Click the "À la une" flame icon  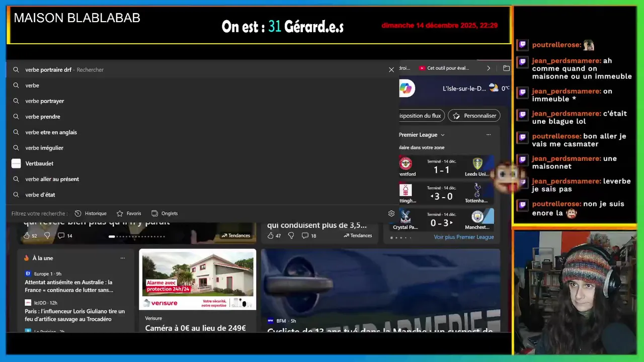click(27, 258)
